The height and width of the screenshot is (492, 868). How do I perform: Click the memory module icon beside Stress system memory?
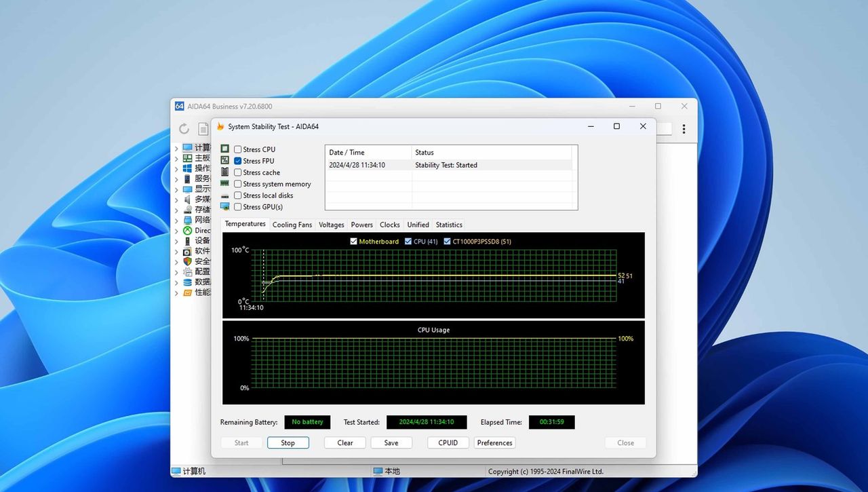225,184
